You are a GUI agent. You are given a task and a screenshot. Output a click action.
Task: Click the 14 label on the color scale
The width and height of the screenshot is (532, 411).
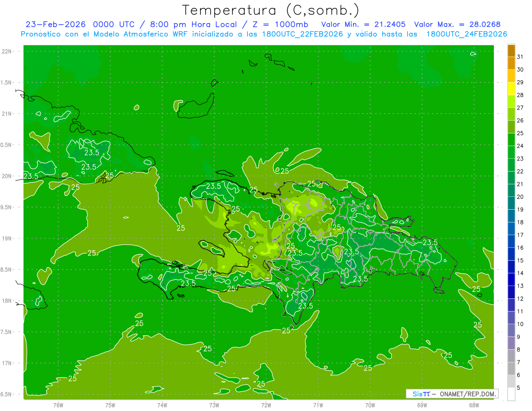coord(520,273)
